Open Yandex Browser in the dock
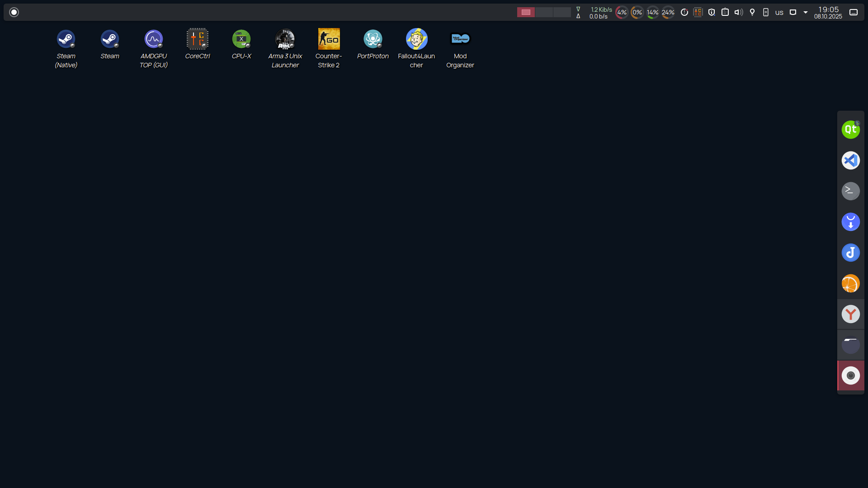Image resolution: width=868 pixels, height=488 pixels. [850, 314]
